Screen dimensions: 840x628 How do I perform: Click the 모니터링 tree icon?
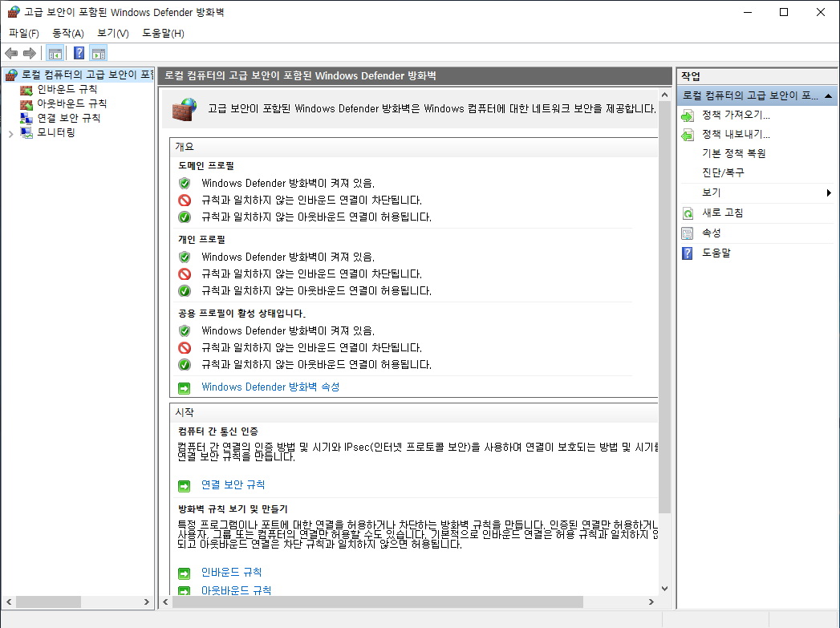pyautogui.click(x=26, y=133)
